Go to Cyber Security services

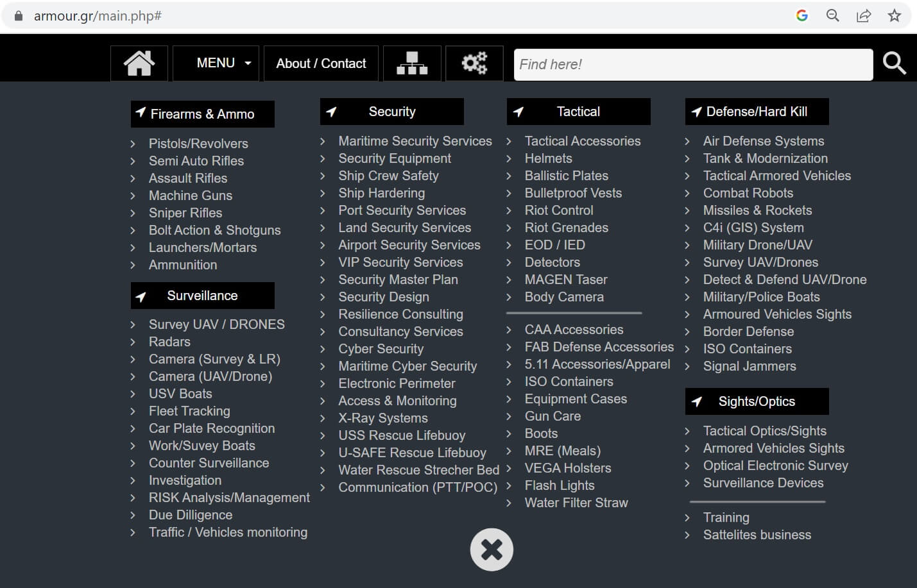pos(381,349)
